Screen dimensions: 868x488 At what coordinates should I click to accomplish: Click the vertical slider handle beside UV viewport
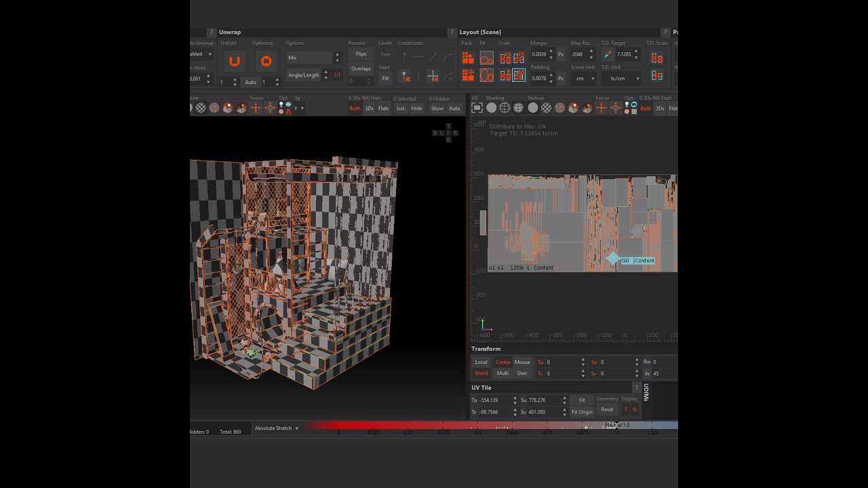tap(483, 222)
